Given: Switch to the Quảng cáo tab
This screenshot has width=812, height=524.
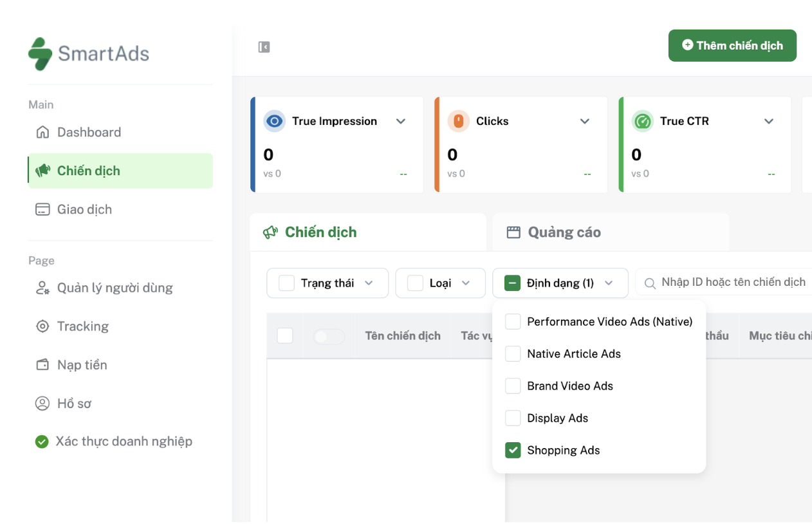Looking at the screenshot, I should click(x=564, y=232).
